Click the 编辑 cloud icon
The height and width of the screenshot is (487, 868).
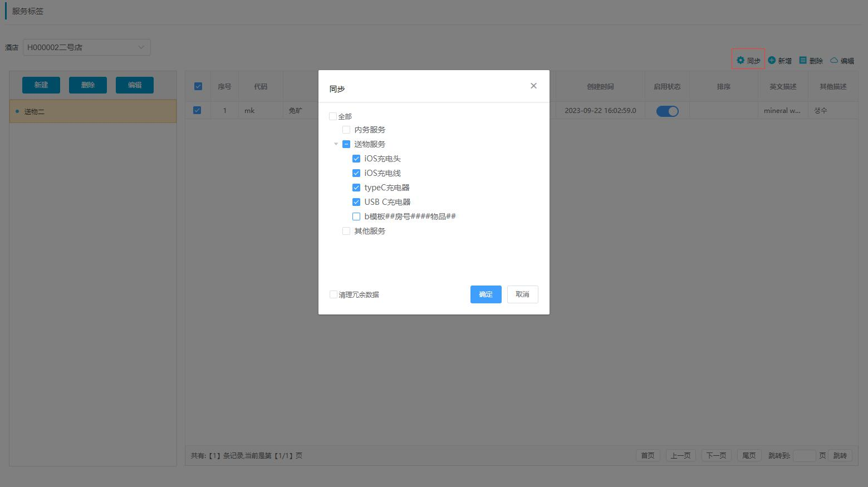coord(834,60)
